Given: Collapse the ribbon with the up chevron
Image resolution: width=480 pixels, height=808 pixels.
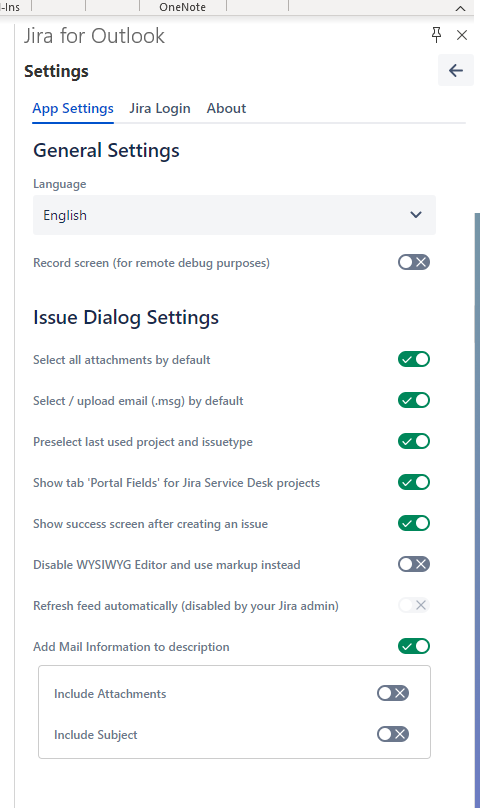Looking at the screenshot, I should pos(460,8).
